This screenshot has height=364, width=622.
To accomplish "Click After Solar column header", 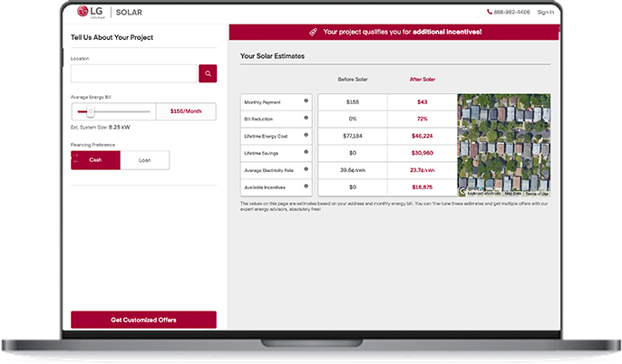I will (x=423, y=79).
